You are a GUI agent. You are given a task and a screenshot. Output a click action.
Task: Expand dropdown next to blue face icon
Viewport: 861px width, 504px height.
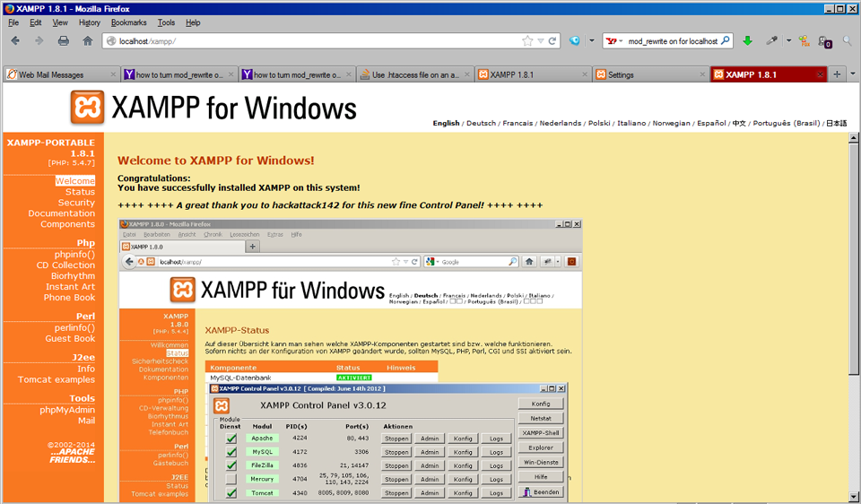[591, 40]
